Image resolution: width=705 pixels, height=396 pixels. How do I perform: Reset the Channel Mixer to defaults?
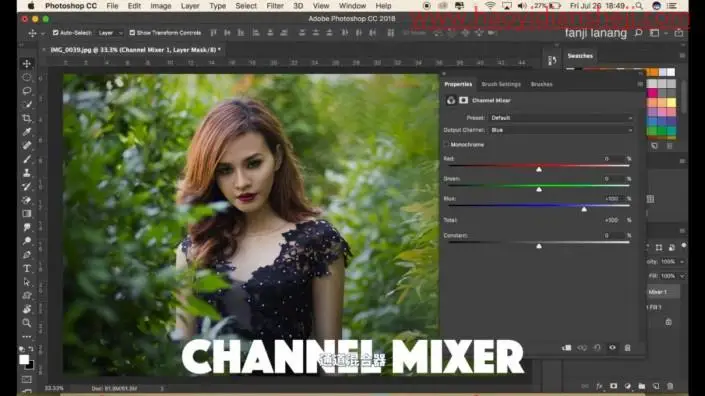597,347
